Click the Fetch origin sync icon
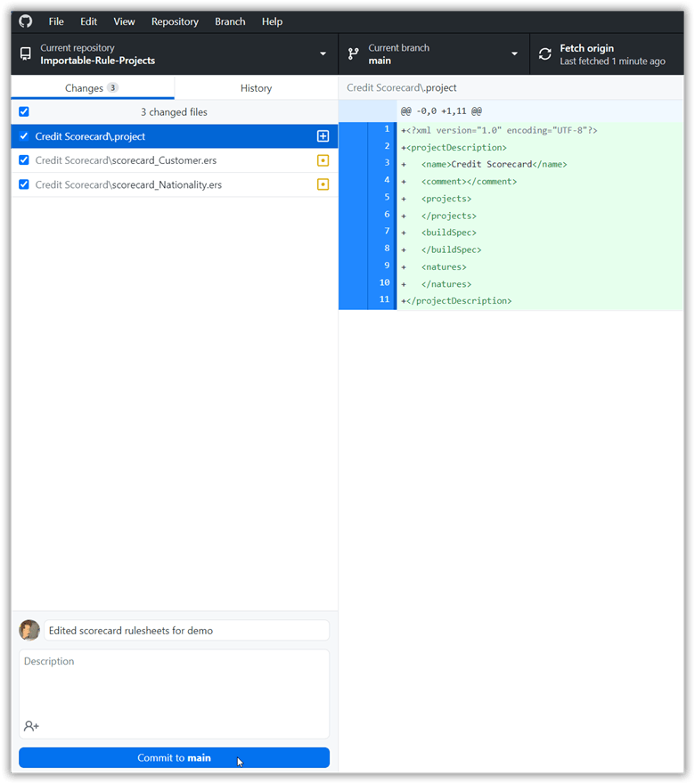Viewport: 695px width, 784px height. pos(545,54)
